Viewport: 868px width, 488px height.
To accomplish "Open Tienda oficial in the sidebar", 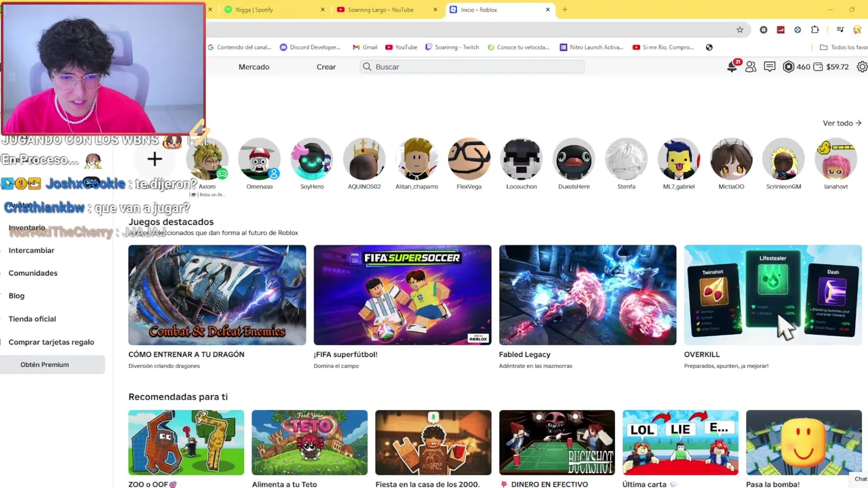I will pyautogui.click(x=32, y=319).
